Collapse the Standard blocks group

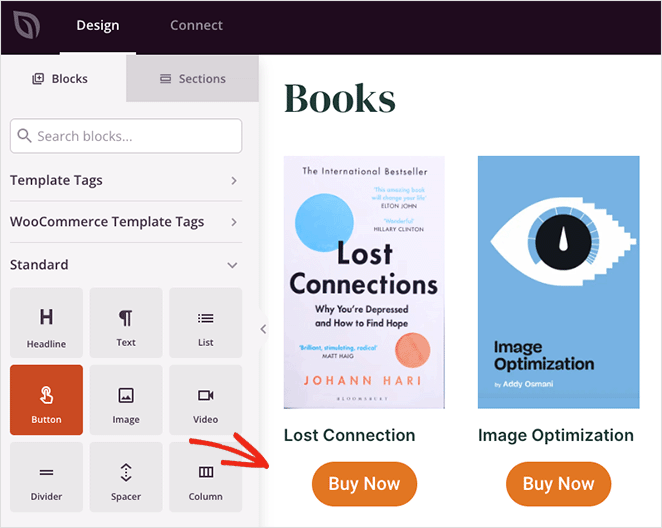click(126, 265)
